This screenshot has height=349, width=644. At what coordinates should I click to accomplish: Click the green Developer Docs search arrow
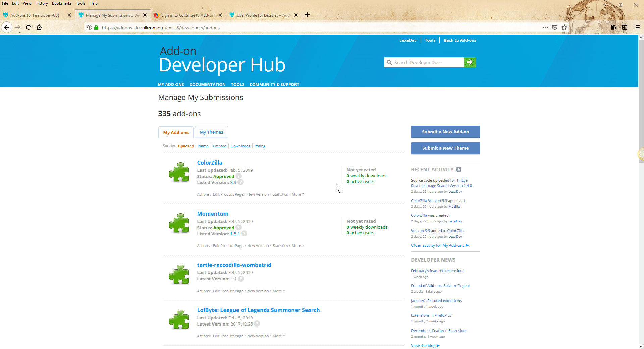pyautogui.click(x=470, y=62)
